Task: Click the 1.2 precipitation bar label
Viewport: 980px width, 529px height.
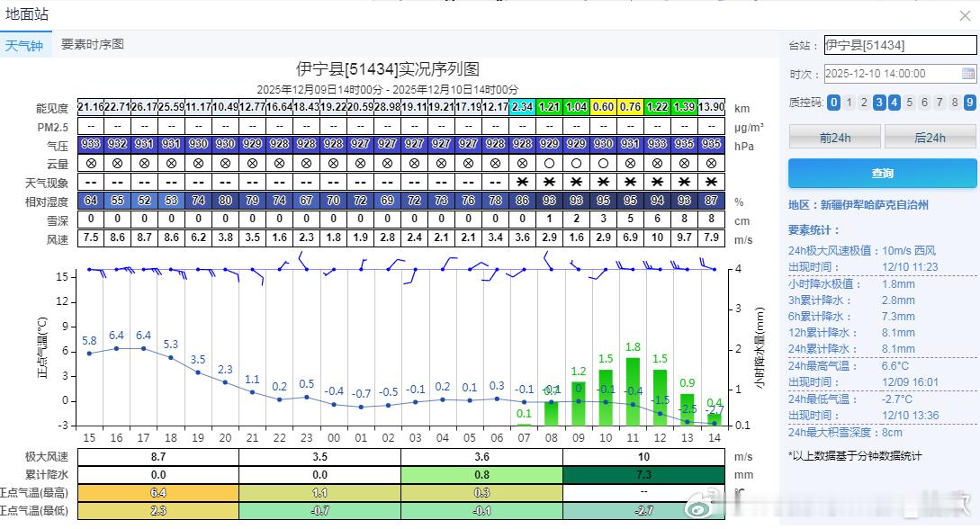Action: 579,371
